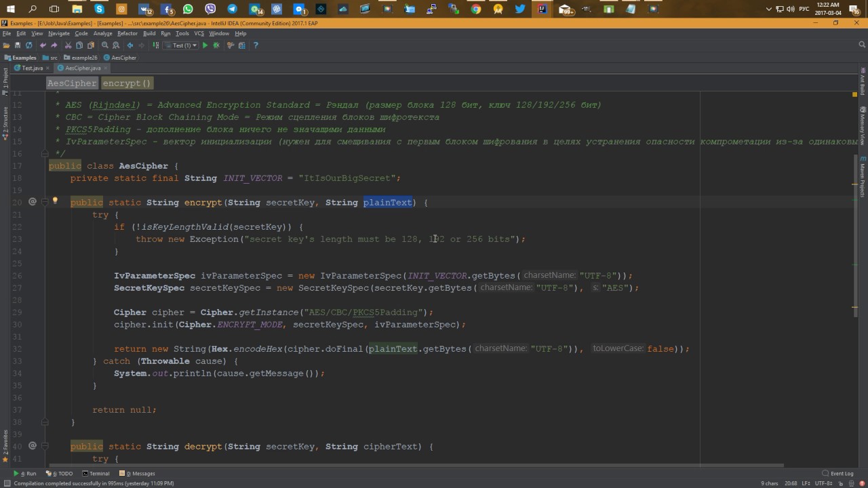Click the Undo arrow icon
Viewport: 868px width, 488px height.
click(x=43, y=45)
